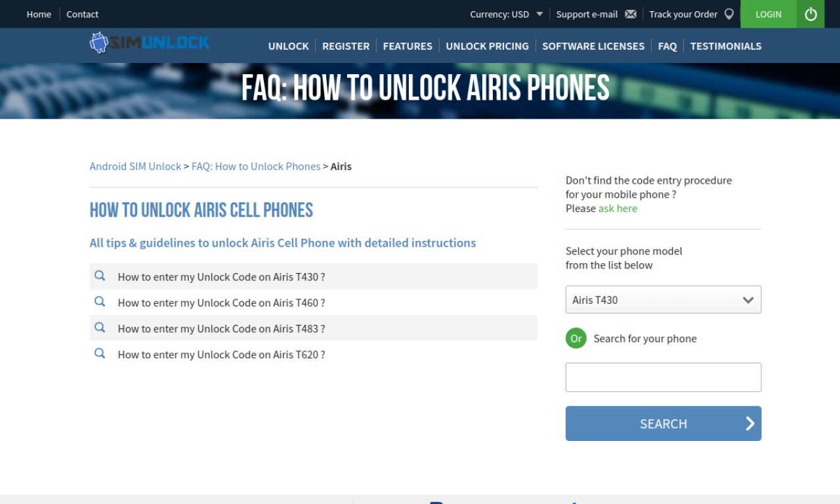840x504 pixels.
Task: Click the blue Search button
Action: click(x=663, y=423)
